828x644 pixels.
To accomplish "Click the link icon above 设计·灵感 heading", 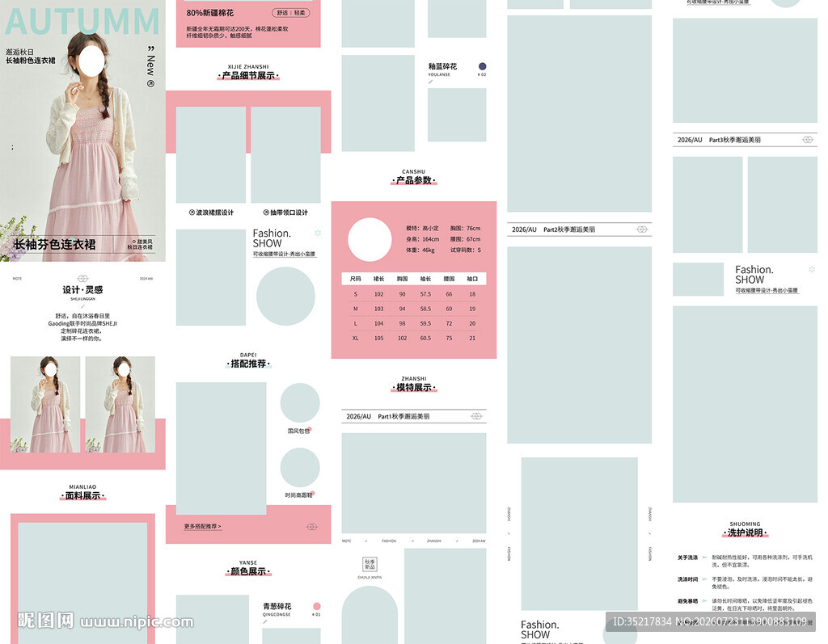I will click(x=83, y=278).
